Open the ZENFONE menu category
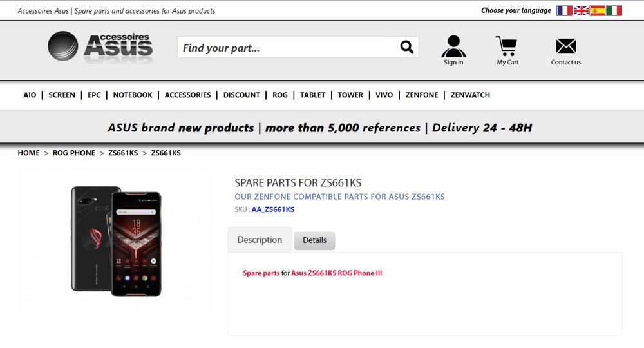The height and width of the screenshot is (348, 644). pos(422,95)
